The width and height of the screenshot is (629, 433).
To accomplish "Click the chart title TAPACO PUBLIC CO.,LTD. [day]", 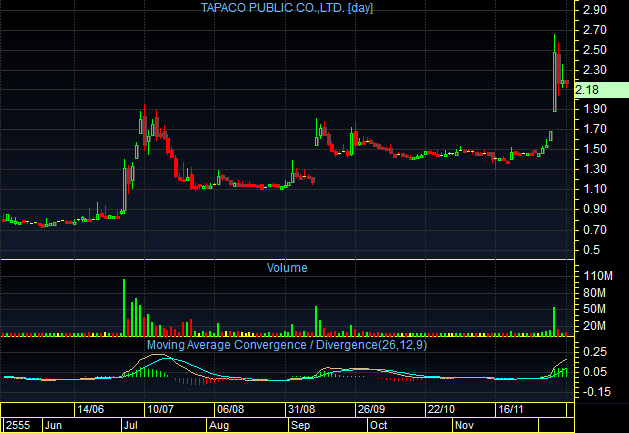I will 287,8.
